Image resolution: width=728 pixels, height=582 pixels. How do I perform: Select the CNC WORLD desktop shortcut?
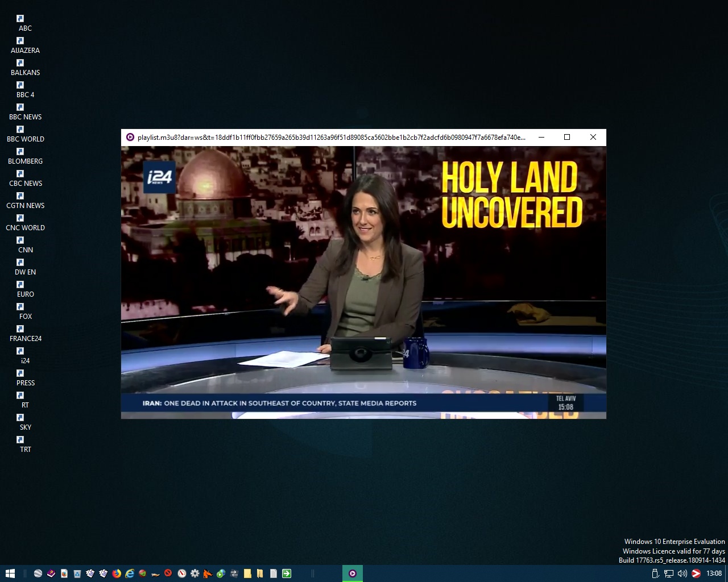click(25, 223)
